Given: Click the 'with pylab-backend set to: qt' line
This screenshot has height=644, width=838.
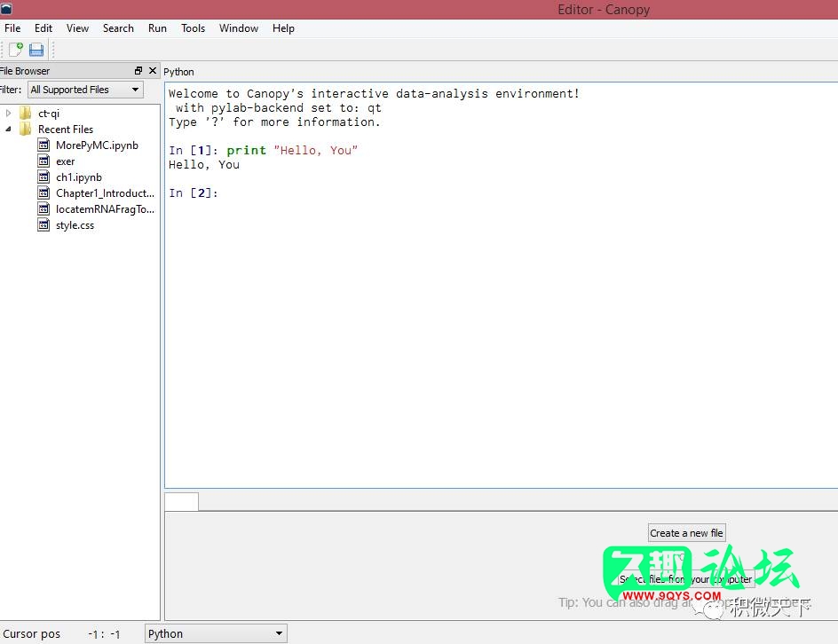Looking at the screenshot, I should (279, 108).
